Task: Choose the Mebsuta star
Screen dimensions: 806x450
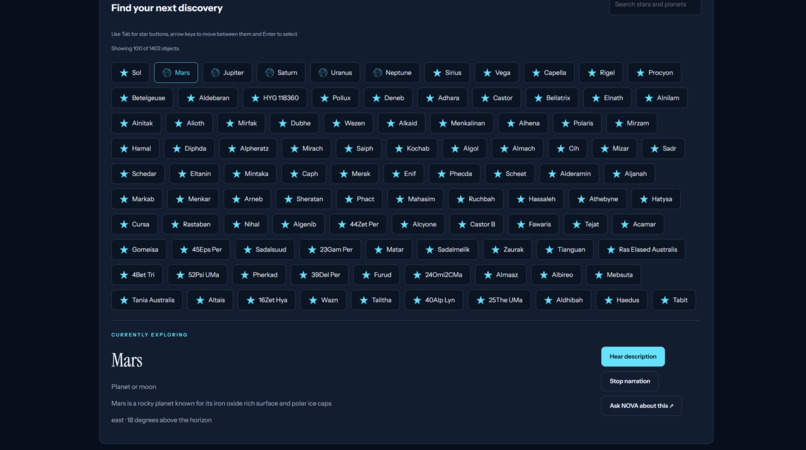Action: [613, 275]
